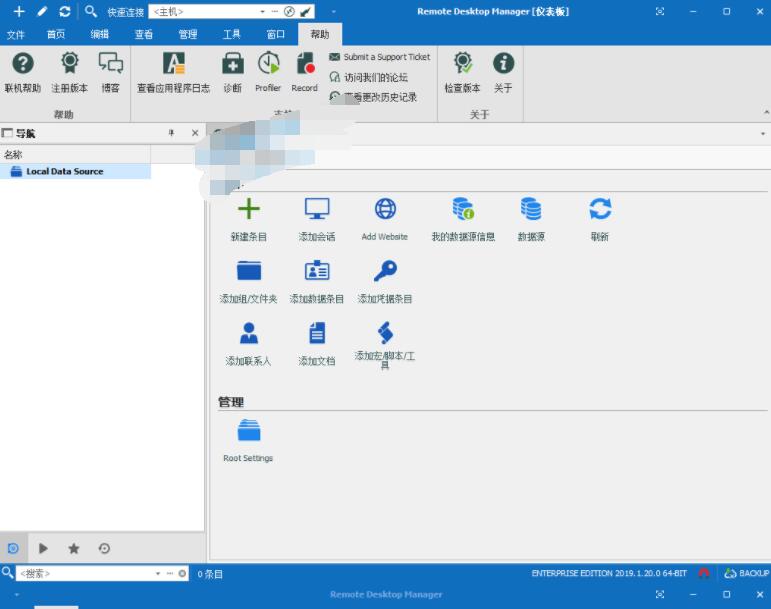Click the recent history clock icon

pos(104,548)
